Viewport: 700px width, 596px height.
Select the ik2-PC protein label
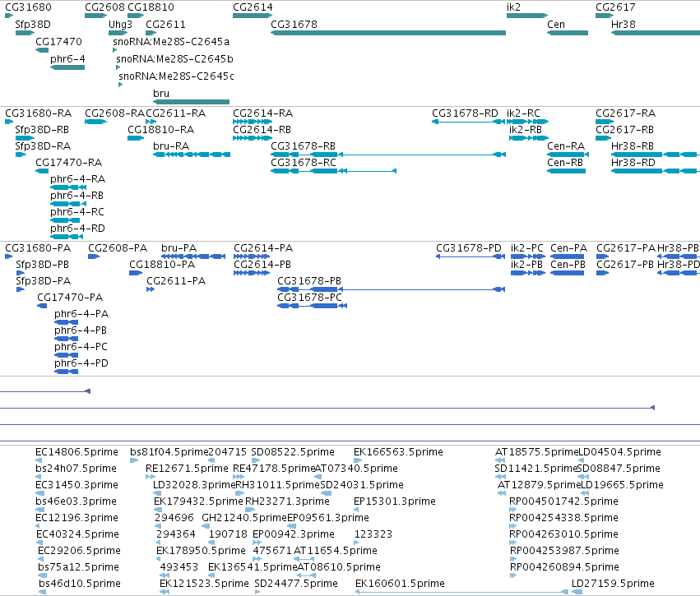click(527, 248)
